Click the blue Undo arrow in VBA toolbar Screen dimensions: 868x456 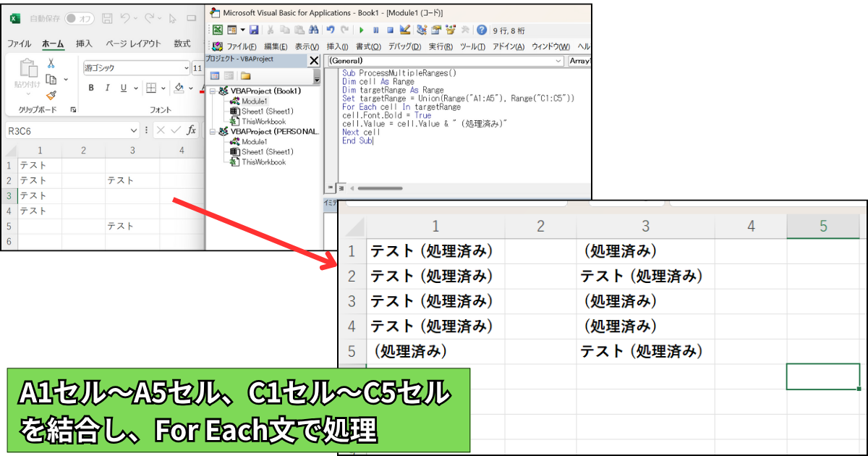tap(331, 30)
